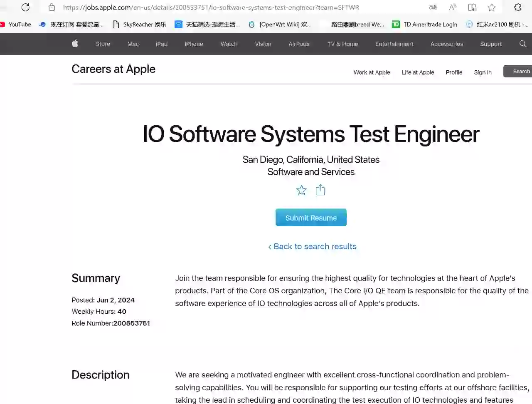532x404 pixels.
Task: Click the Role Number 200553751 text
Action: 111,323
